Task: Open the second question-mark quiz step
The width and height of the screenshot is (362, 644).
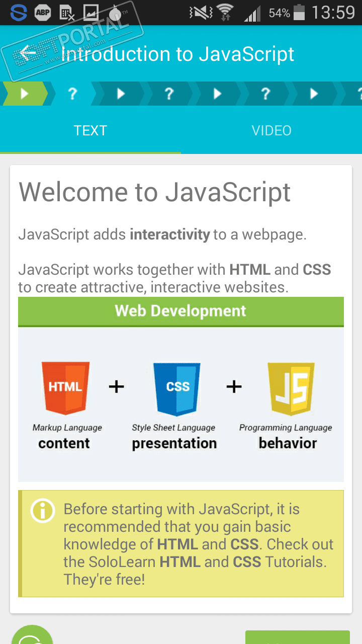Action: (169, 94)
